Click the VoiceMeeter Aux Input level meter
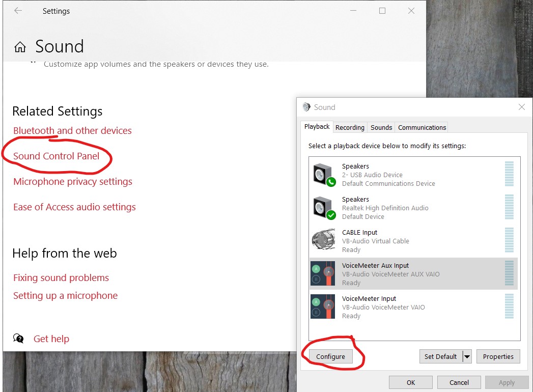Viewport: 533px width, 392px height. point(509,273)
